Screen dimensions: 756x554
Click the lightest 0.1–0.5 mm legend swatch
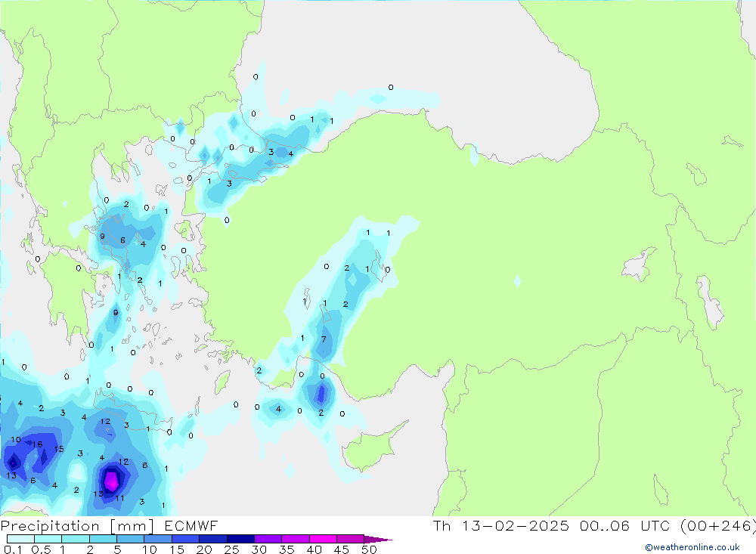20,539
